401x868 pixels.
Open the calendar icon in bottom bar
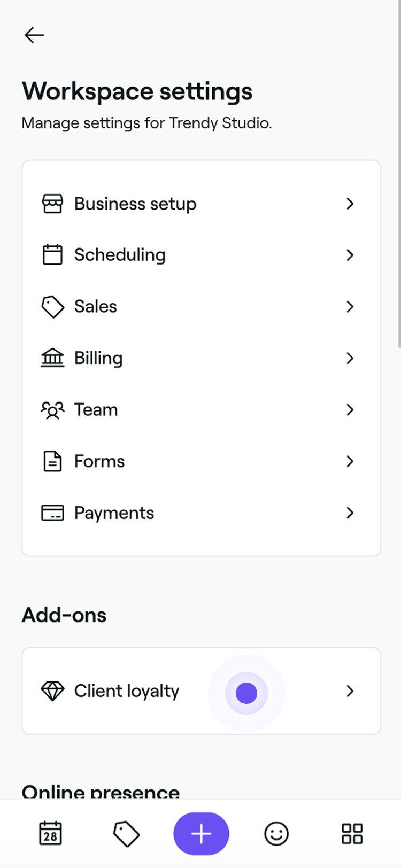click(x=50, y=833)
